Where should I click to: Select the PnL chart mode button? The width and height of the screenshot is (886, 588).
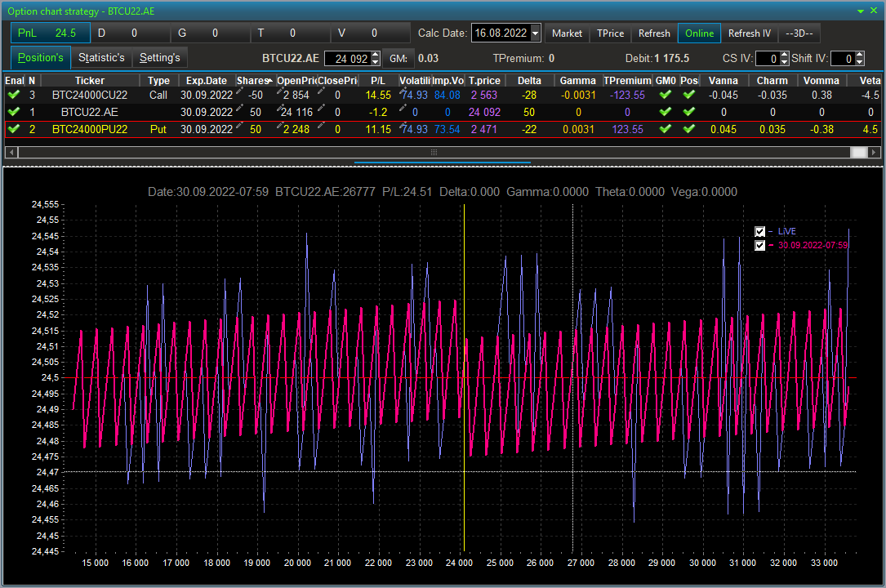(51, 33)
